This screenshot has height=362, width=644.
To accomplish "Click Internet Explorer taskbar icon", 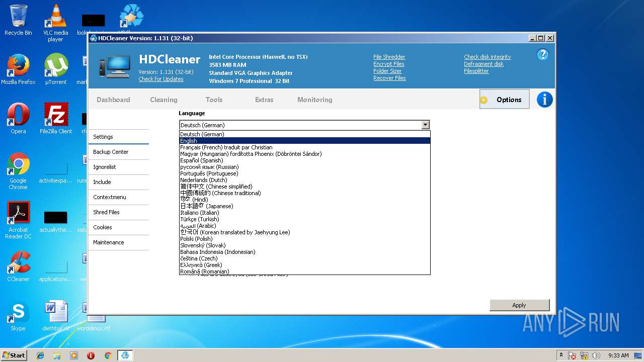I will point(40,355).
